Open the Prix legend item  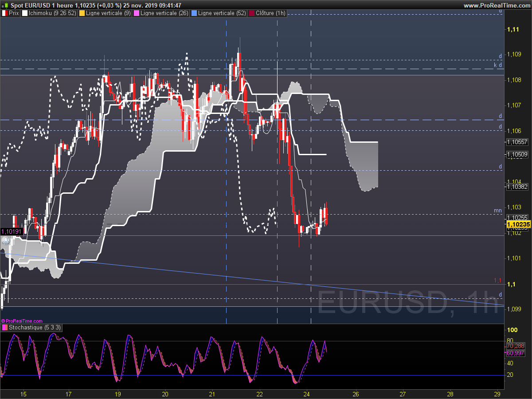[11, 13]
